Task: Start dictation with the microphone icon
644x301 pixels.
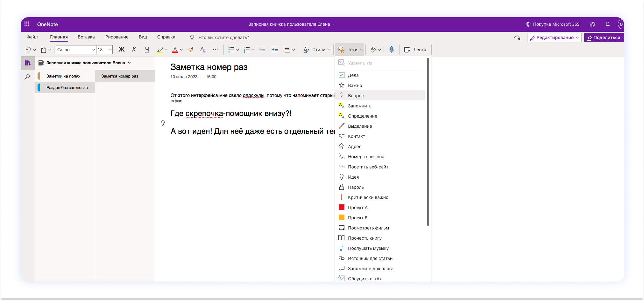Action: [x=392, y=50]
